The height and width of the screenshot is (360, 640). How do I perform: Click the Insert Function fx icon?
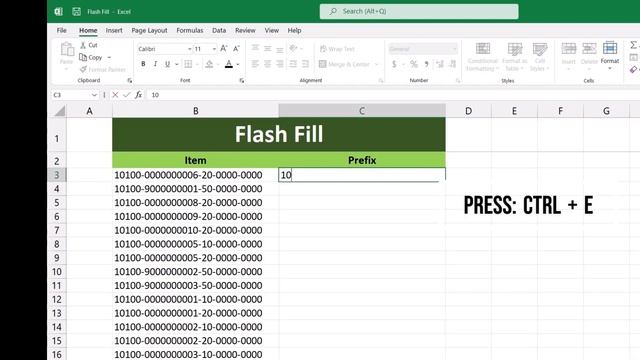(x=138, y=95)
